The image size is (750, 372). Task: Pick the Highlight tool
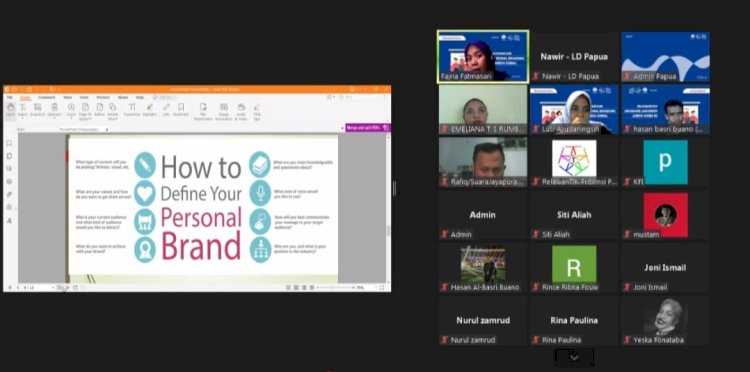(150, 109)
